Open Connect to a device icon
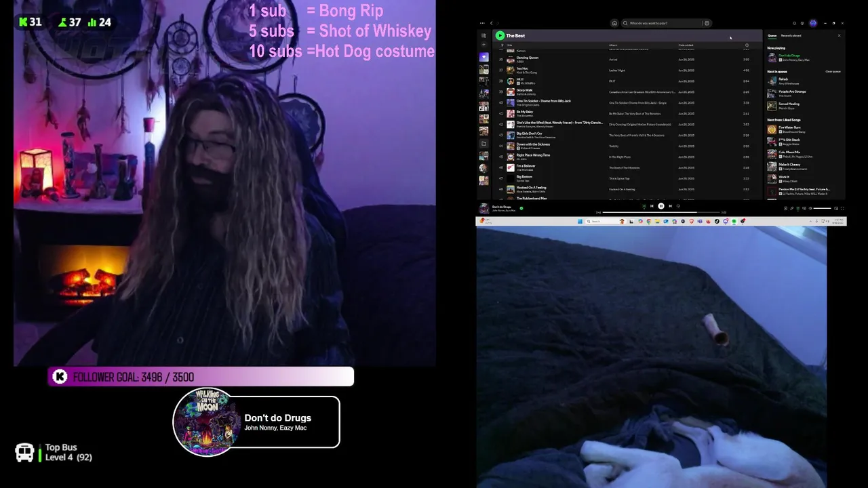This screenshot has height=488, width=868. [x=804, y=208]
